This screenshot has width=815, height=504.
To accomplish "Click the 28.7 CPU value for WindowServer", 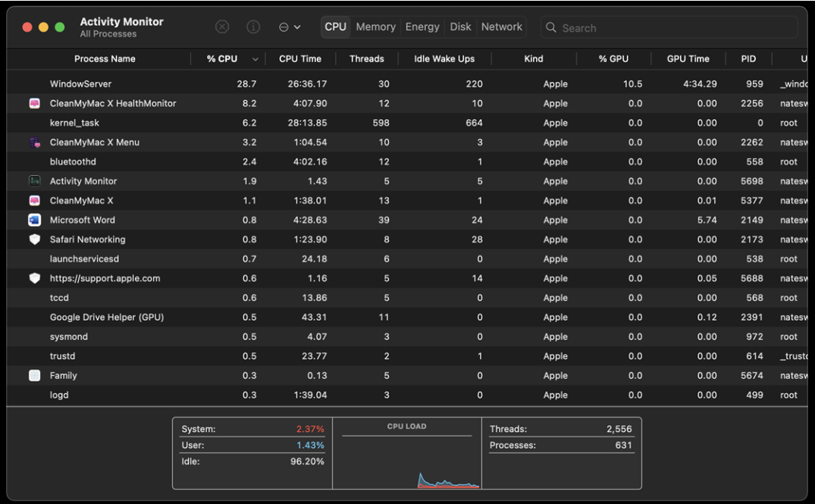I will coord(246,83).
